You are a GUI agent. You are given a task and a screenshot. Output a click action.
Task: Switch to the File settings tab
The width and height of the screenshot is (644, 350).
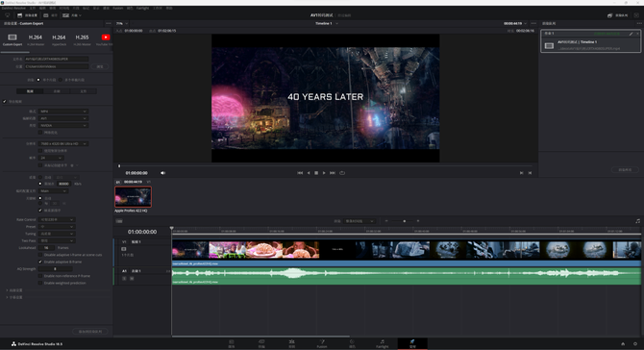84,91
